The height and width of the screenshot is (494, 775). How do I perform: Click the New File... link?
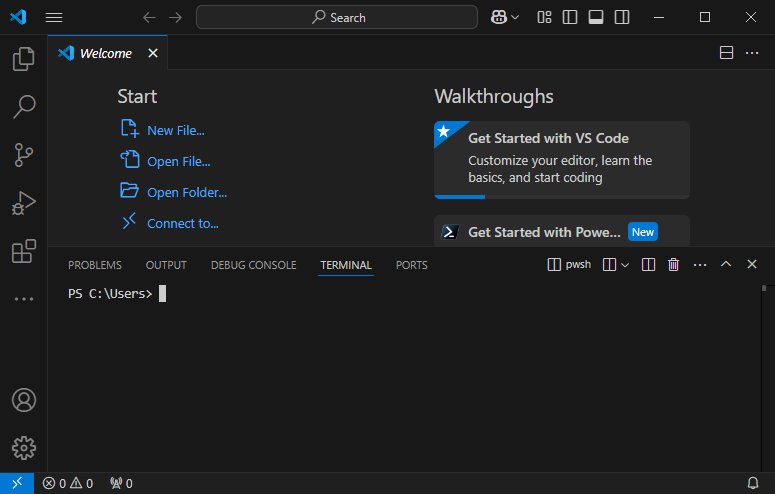point(175,131)
